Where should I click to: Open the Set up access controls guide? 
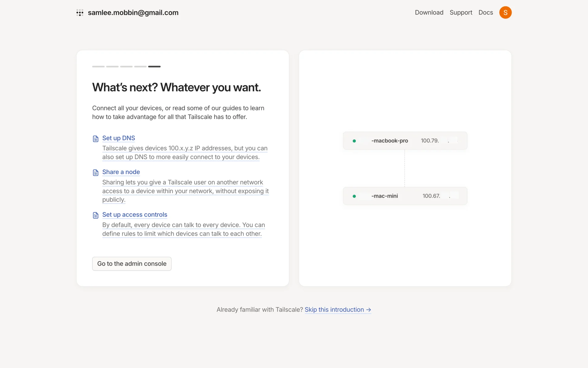click(135, 215)
